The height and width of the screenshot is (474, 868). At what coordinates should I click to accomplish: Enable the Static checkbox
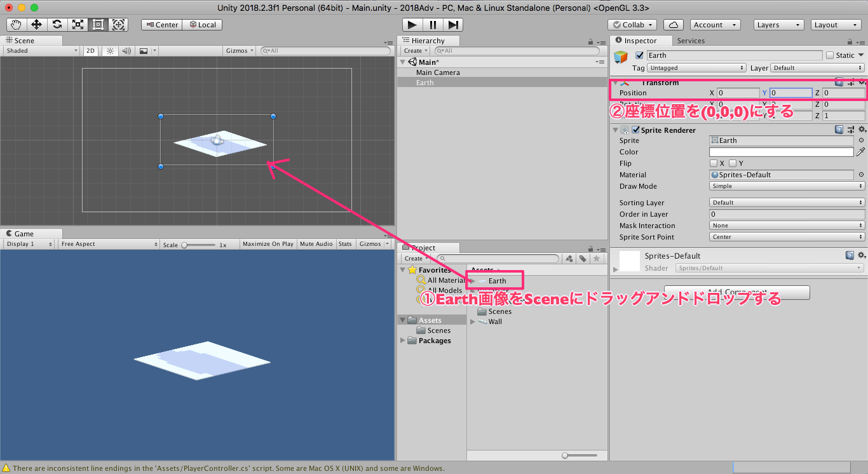[830, 55]
